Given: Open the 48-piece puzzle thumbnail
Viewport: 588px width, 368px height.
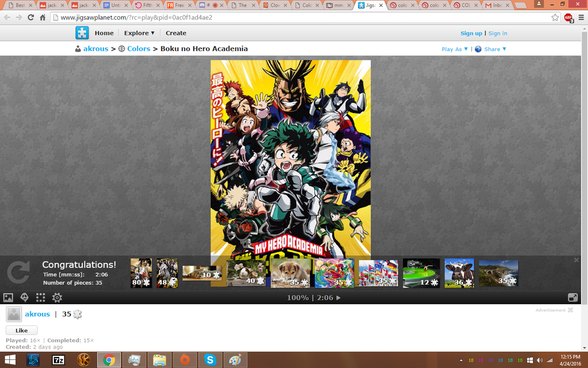Looking at the screenshot, I should pos(167,273).
